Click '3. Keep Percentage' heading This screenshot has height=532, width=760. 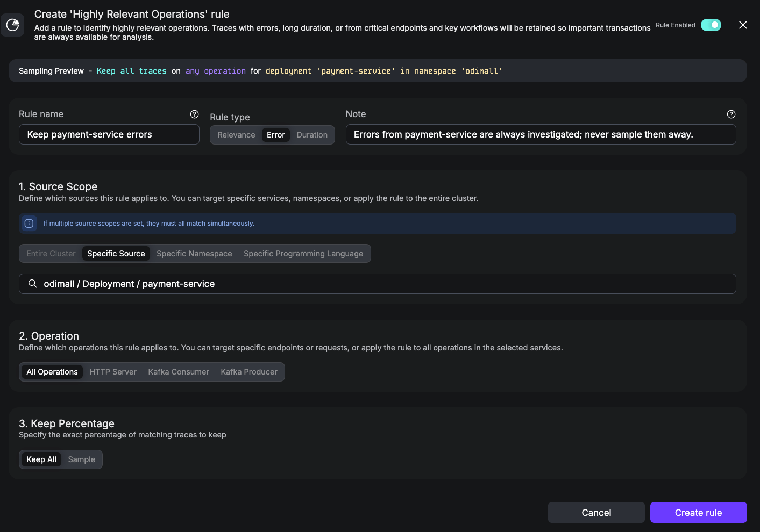pos(67,423)
